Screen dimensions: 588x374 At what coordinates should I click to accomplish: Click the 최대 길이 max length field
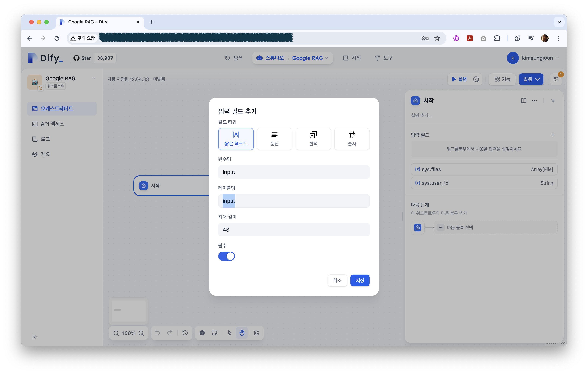point(293,229)
